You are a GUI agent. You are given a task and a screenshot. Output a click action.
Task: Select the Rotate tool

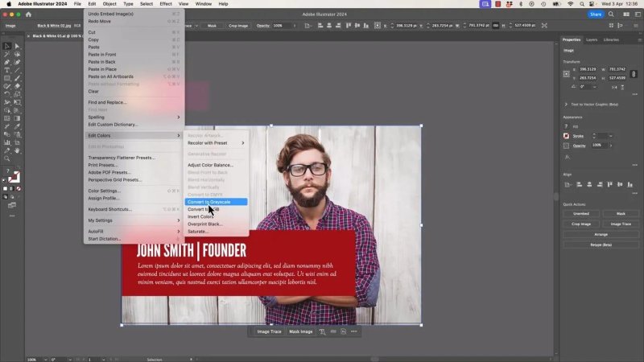7,94
